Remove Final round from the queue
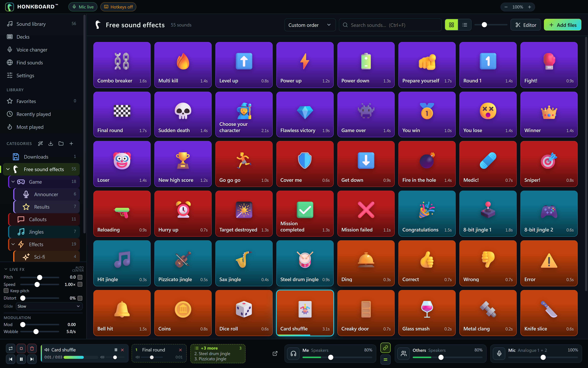The width and height of the screenshot is (588, 368). coord(180,350)
